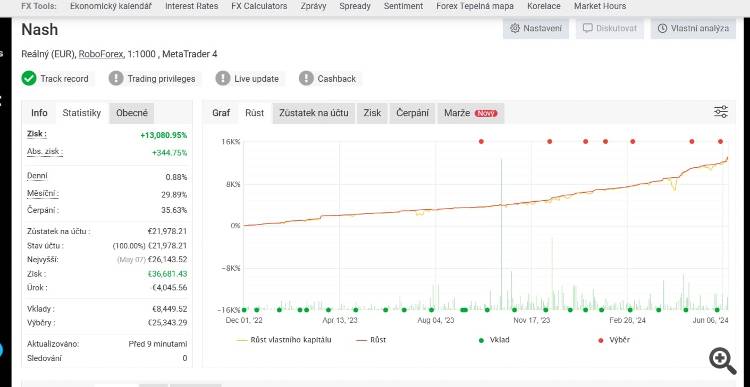Click the €25,343.29 Výběry value

coord(167,323)
